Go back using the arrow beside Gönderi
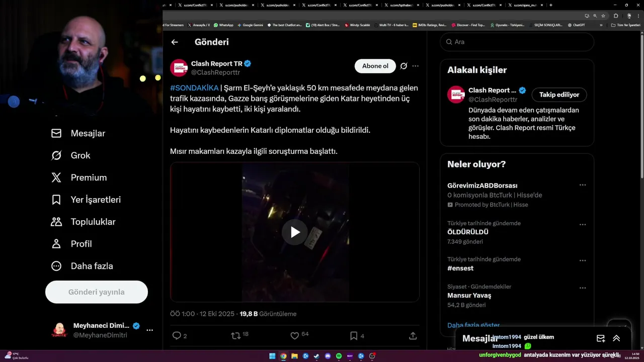Screen dimensions: 644x362 [175, 42]
